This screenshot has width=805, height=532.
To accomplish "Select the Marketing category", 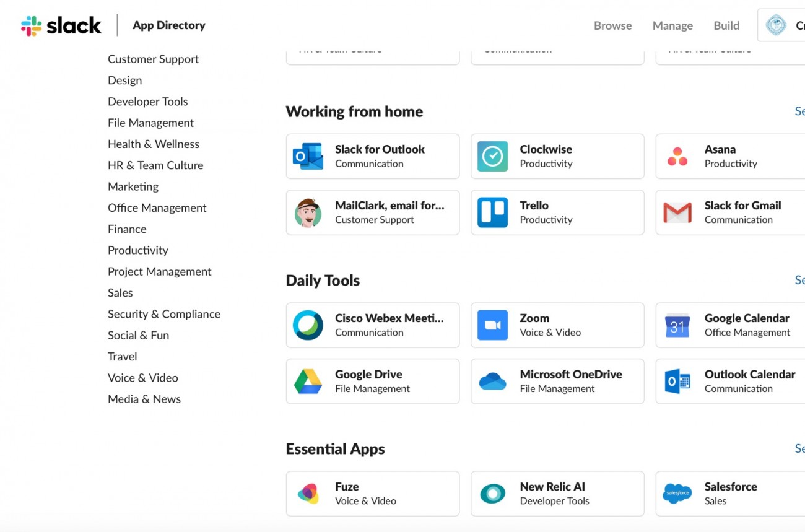I will [133, 186].
